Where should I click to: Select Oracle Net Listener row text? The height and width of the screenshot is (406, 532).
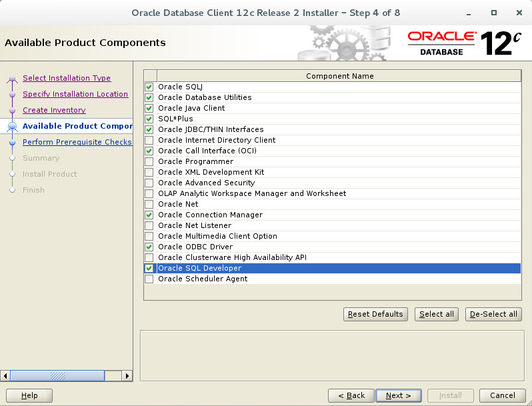coord(195,226)
